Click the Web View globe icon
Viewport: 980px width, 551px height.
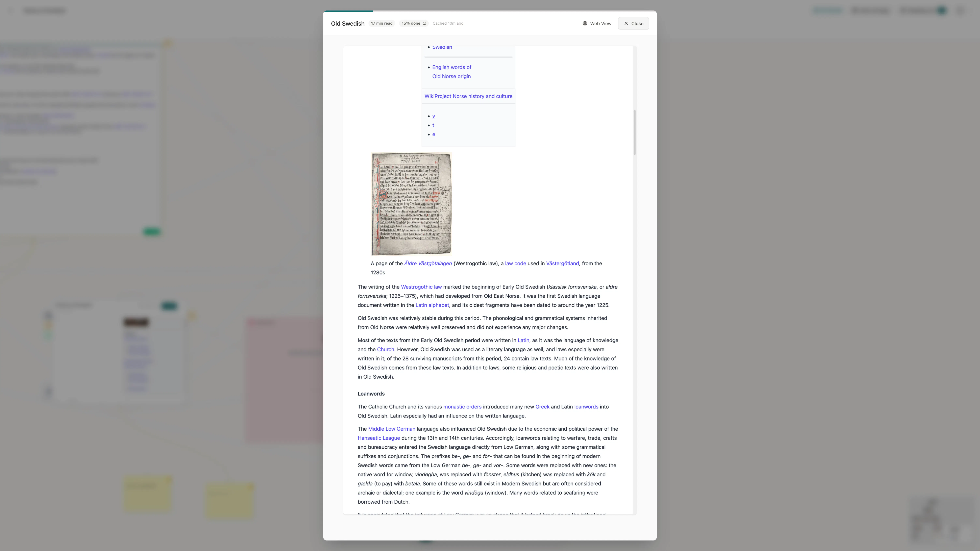(585, 24)
